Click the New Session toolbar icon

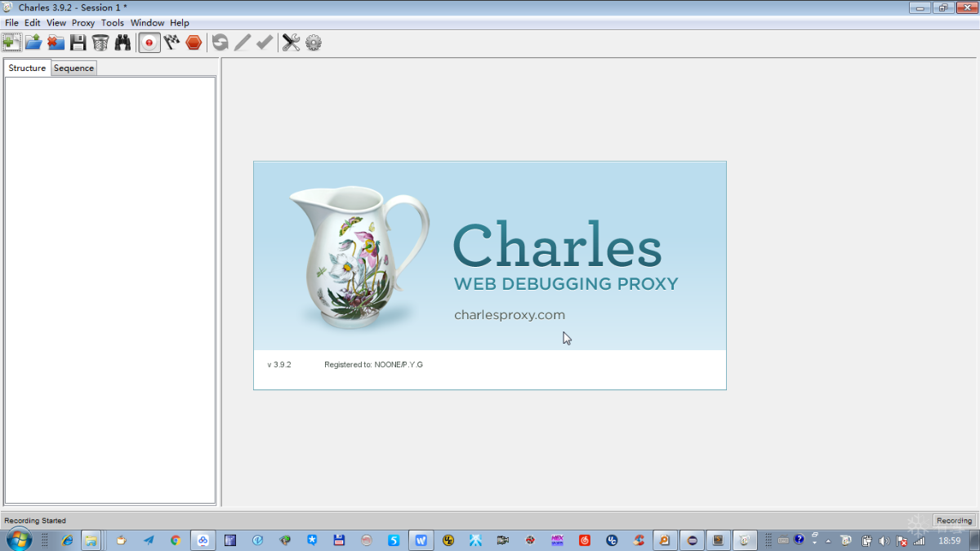click(12, 42)
